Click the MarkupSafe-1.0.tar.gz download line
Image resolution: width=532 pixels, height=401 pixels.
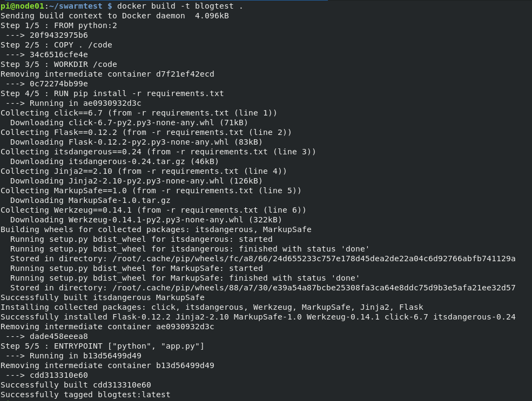(x=90, y=200)
